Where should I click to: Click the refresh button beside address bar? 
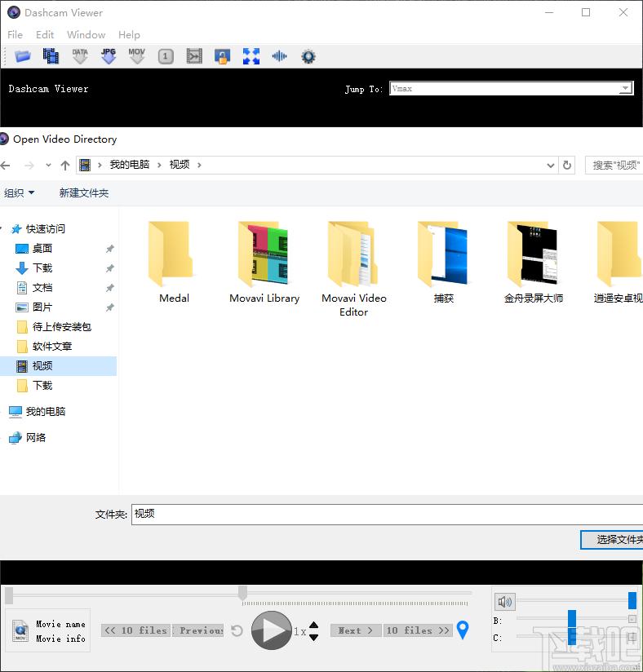pos(567,166)
